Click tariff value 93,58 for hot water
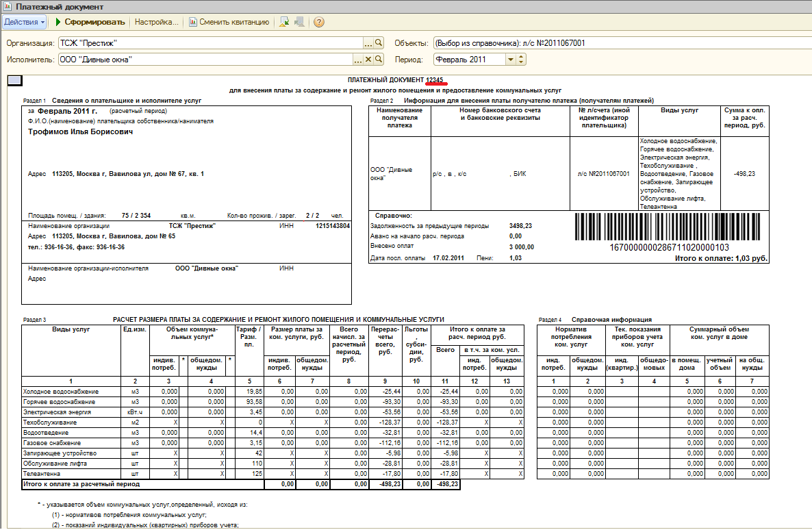Screen dimensions: 812x530 (254, 401)
